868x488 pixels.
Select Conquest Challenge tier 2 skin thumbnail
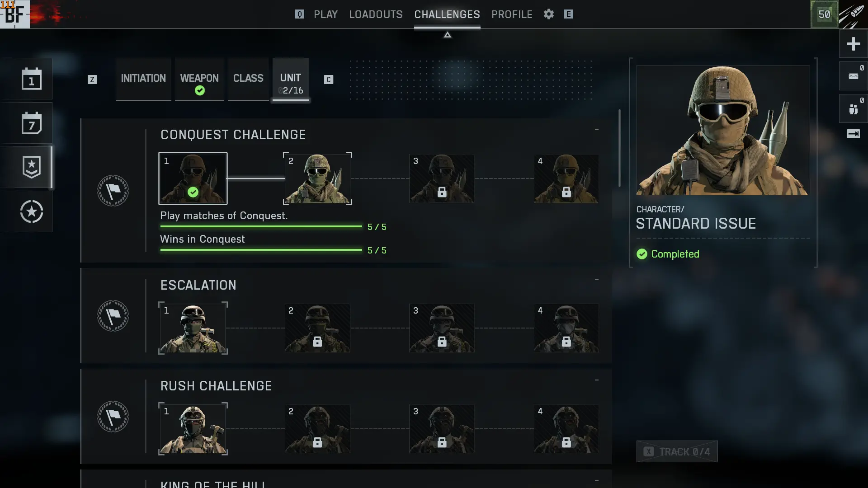point(317,178)
